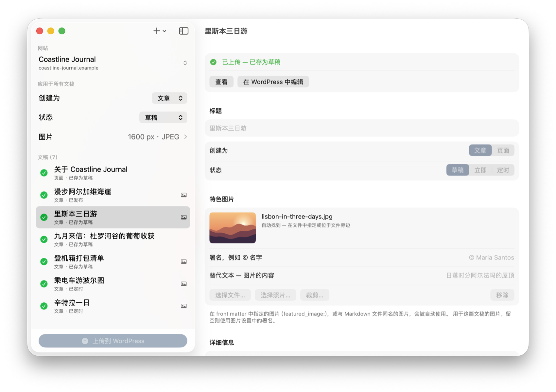The width and height of the screenshot is (556, 392).
Task: Click the 署名 credit field © Maria Santos
Action: (x=362, y=258)
